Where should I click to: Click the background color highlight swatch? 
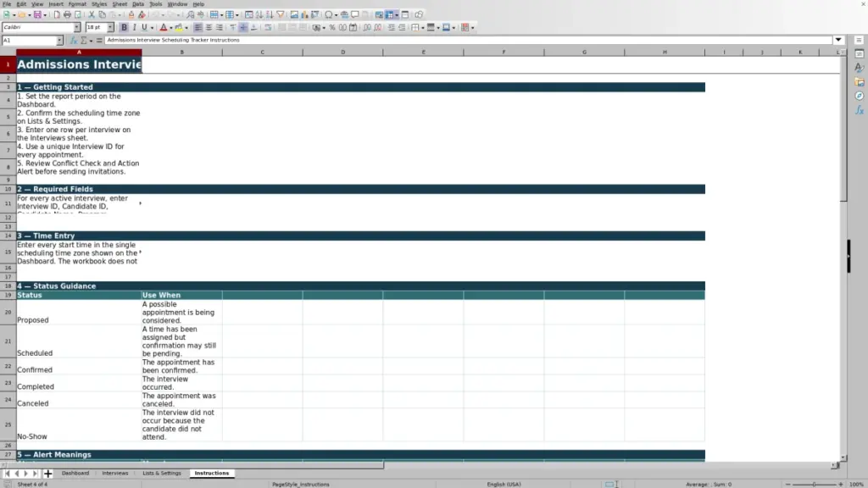179,27
